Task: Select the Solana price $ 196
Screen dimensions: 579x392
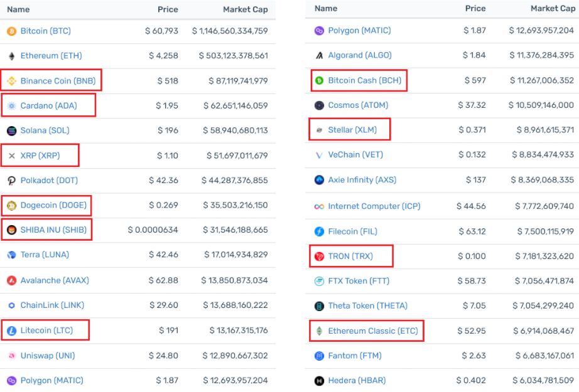Action: tap(168, 130)
